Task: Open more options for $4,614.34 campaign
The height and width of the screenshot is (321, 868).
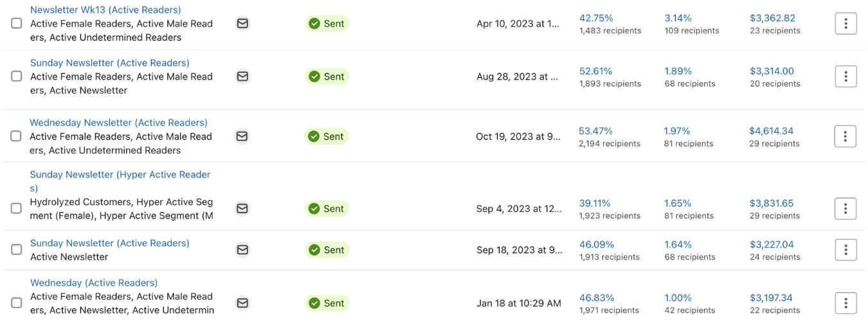Action: click(x=845, y=136)
